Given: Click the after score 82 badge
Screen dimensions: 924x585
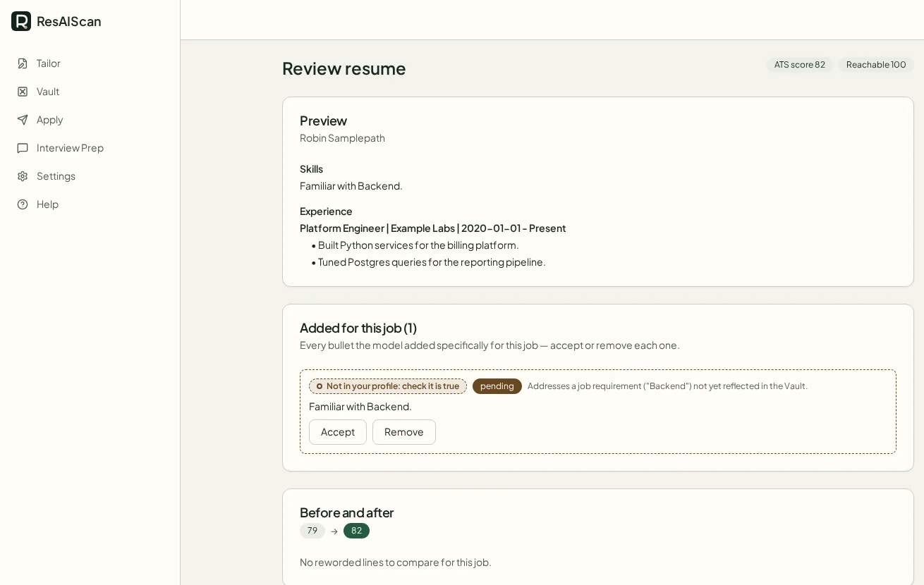Looking at the screenshot, I should 356,531.
